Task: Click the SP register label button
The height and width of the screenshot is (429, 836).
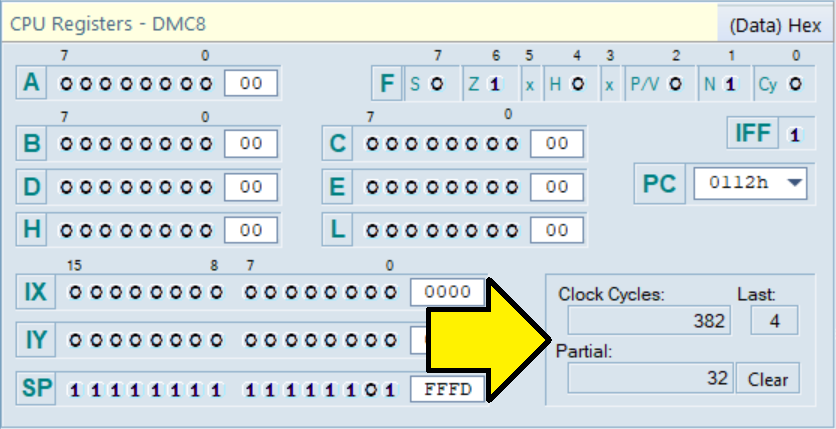Action: click(36, 388)
